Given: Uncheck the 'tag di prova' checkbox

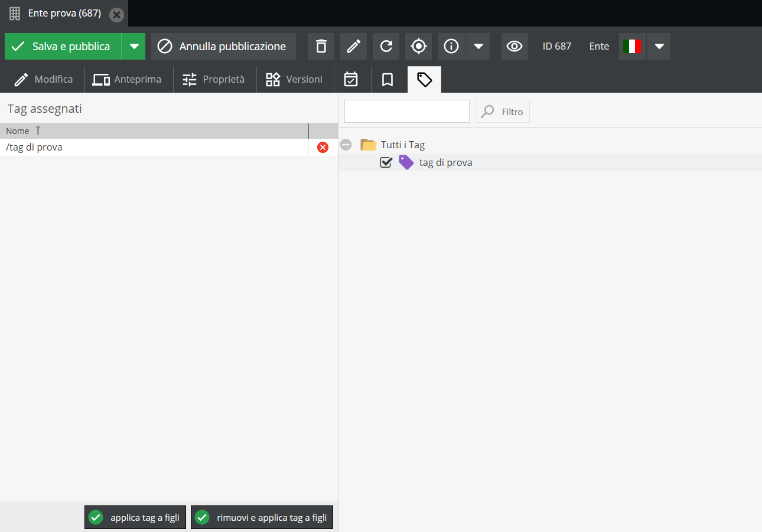Looking at the screenshot, I should tap(386, 162).
